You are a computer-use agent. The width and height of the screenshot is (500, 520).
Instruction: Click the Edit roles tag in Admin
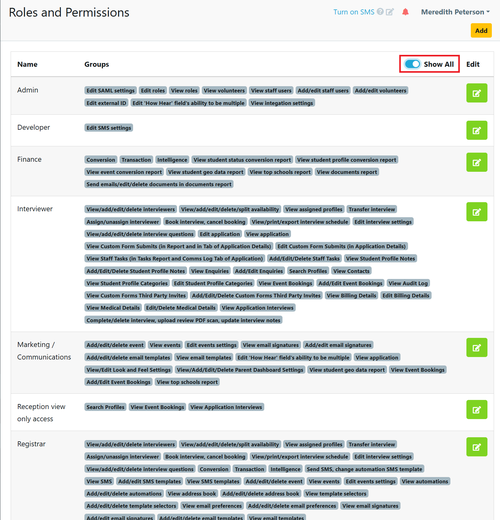click(153, 91)
